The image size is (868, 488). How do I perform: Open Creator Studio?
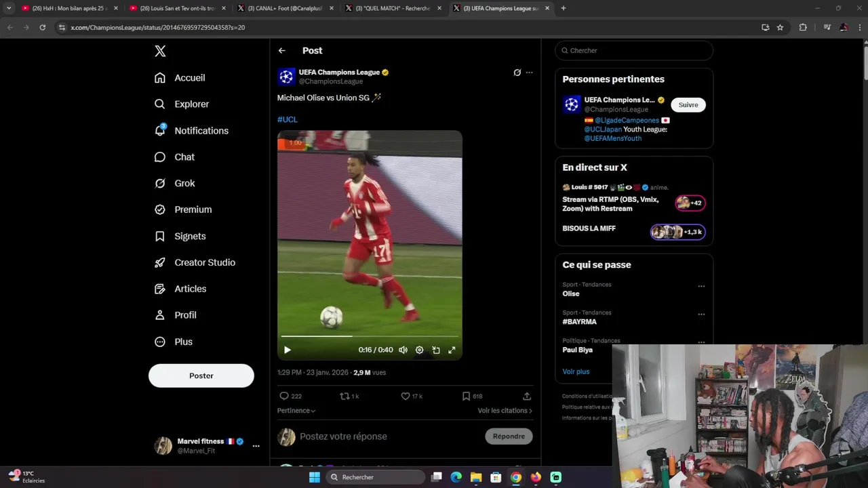[195, 262]
